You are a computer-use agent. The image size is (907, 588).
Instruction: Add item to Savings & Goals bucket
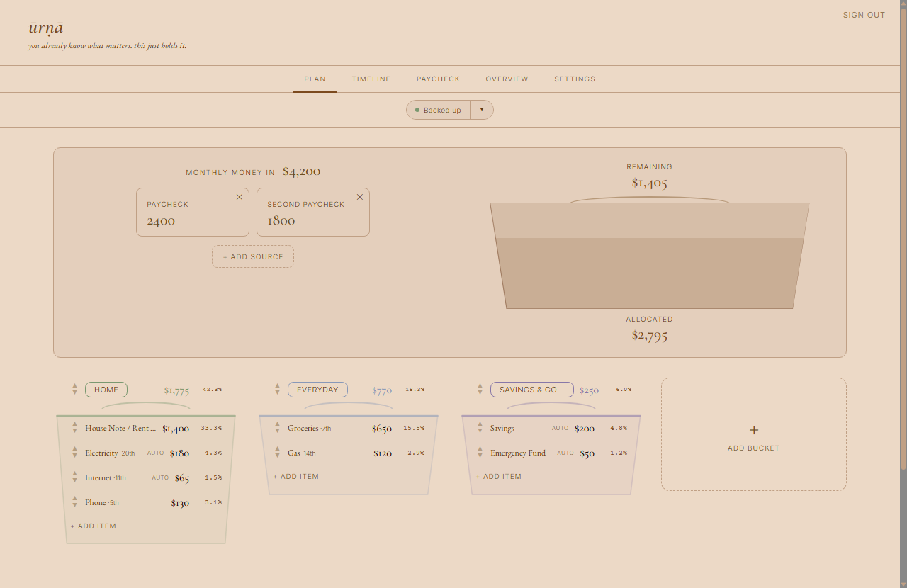[x=499, y=477]
